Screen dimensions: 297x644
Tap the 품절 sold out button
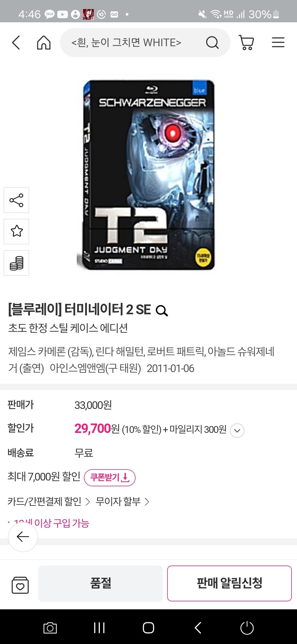point(100,583)
